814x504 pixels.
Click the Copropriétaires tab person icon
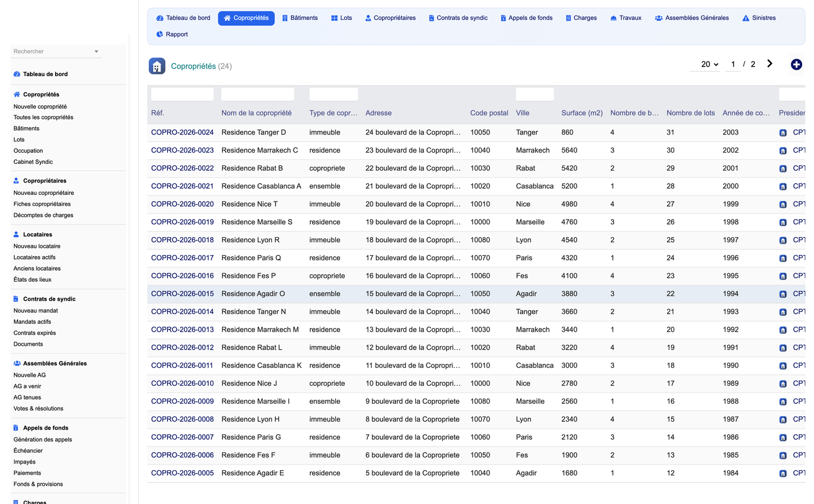(368, 18)
